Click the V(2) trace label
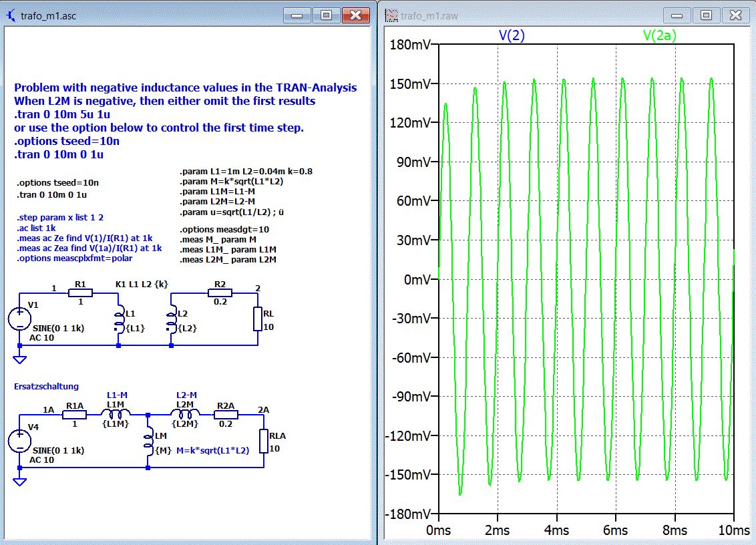The width and height of the screenshot is (756, 545). coord(512,36)
